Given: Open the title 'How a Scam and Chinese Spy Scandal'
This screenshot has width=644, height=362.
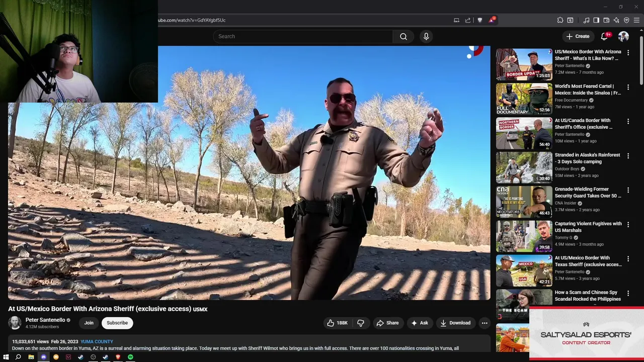Looking at the screenshot, I should pos(588,296).
